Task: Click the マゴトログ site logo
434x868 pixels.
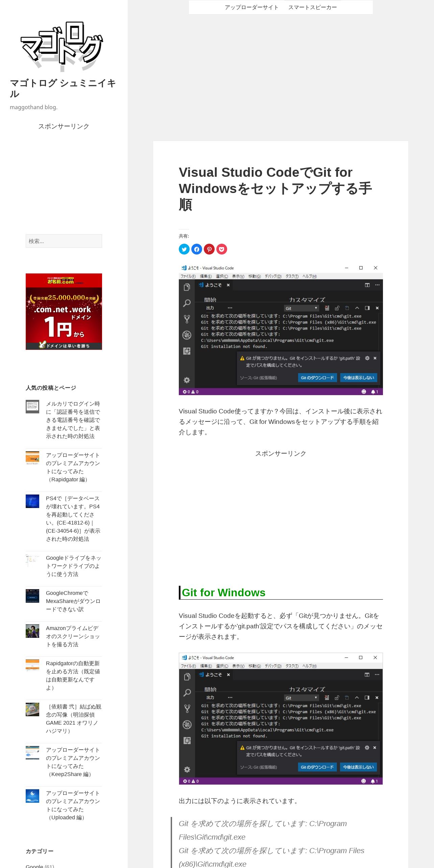Action: click(62, 47)
